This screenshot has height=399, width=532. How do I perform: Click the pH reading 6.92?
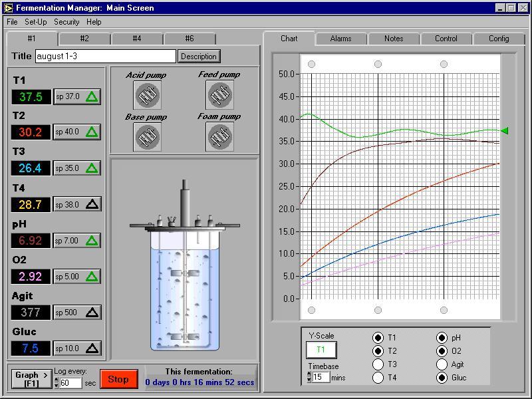coord(31,241)
